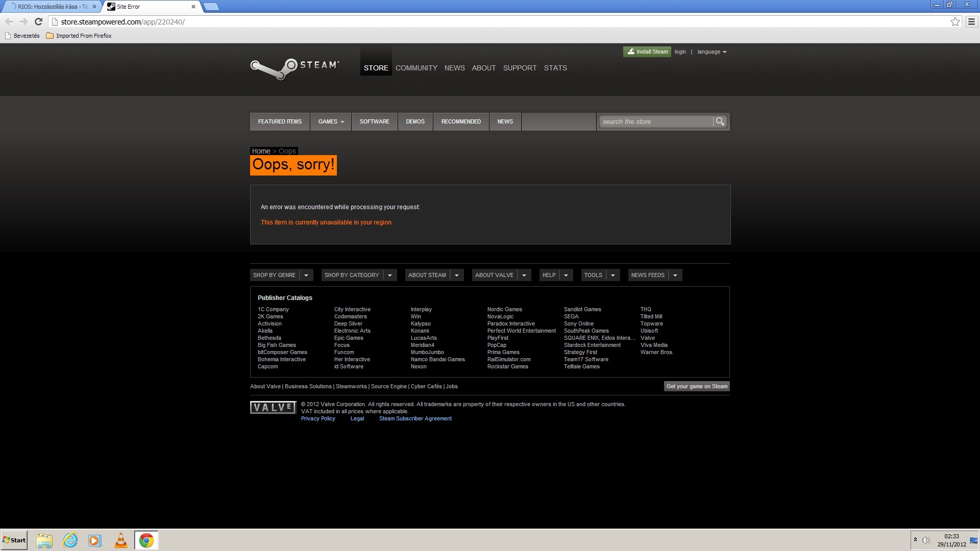The width and height of the screenshot is (980, 551).
Task: Select the DEMOS store tab
Action: 415,121
